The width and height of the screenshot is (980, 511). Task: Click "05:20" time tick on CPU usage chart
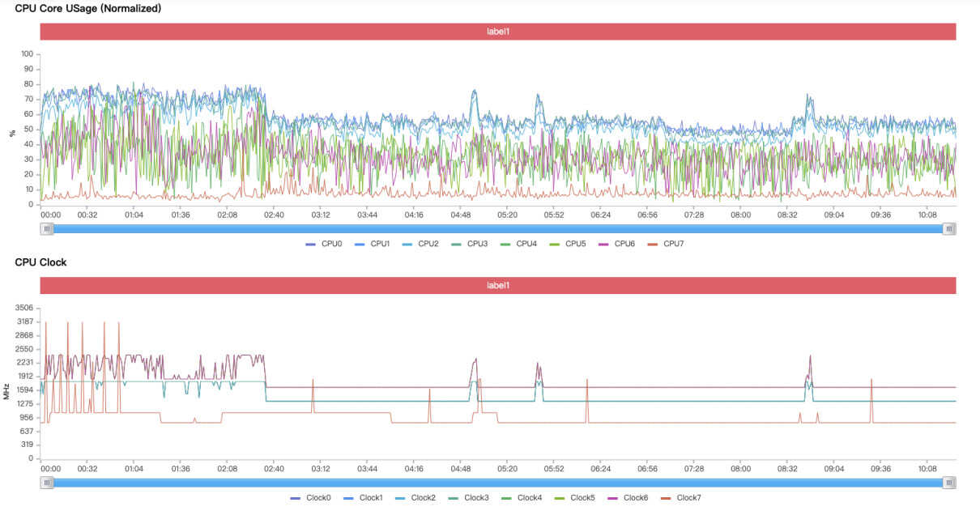508,215
